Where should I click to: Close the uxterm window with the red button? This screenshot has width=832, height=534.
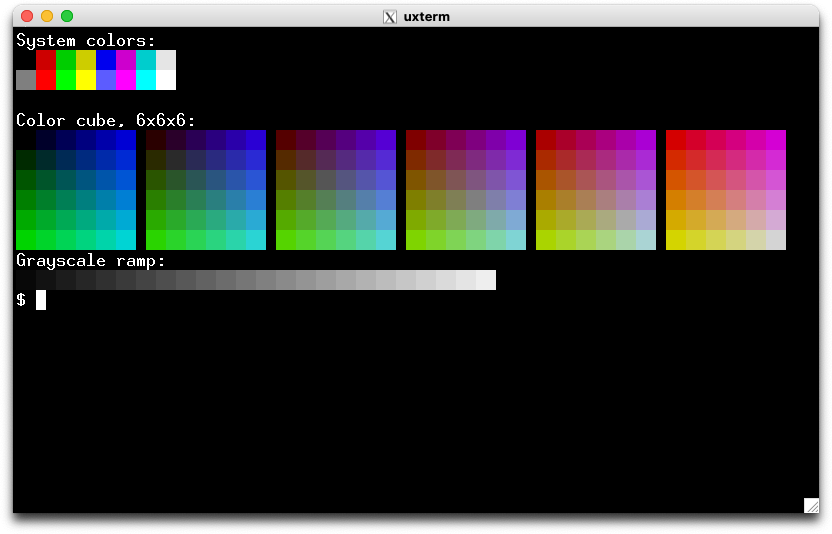pyautogui.click(x=27, y=16)
